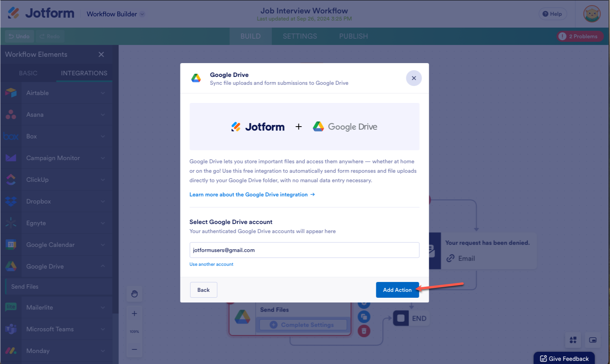Close the Workflow Elements panel
Image resolution: width=610 pixels, height=364 pixels.
[x=101, y=54]
